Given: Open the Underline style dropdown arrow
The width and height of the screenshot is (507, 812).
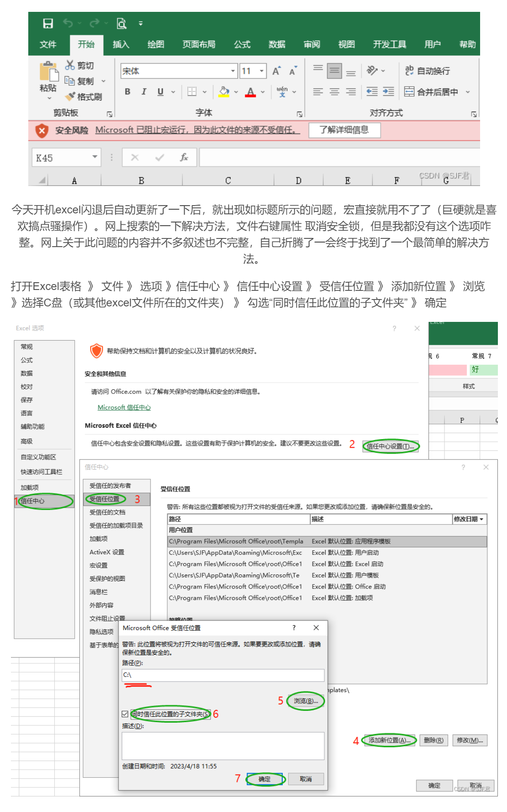Looking at the screenshot, I should click(x=173, y=92).
